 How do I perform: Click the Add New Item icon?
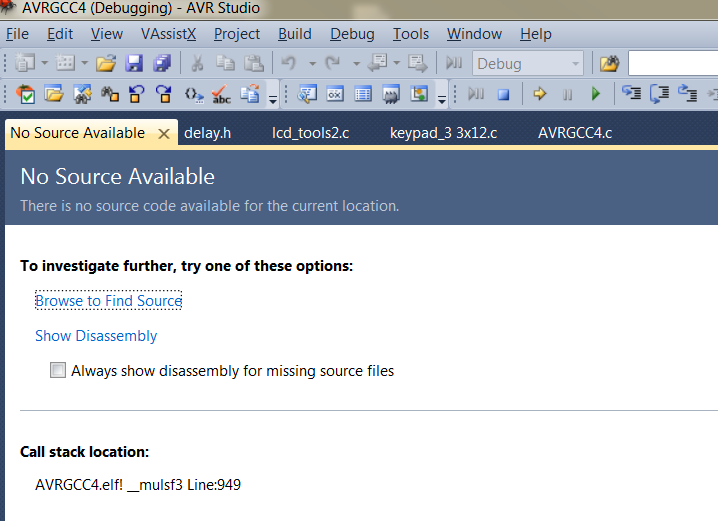(65, 63)
